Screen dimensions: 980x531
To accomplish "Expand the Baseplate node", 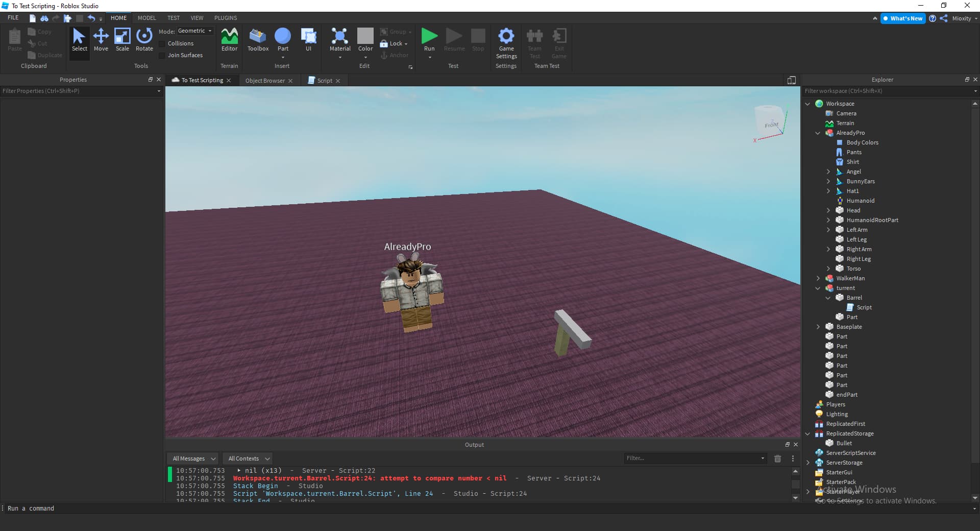I will [818, 327].
